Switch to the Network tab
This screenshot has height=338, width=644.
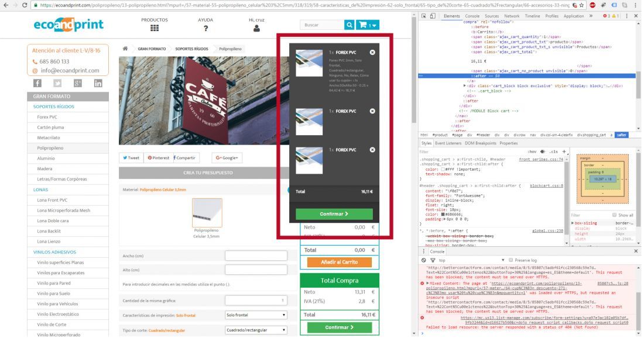512,16
